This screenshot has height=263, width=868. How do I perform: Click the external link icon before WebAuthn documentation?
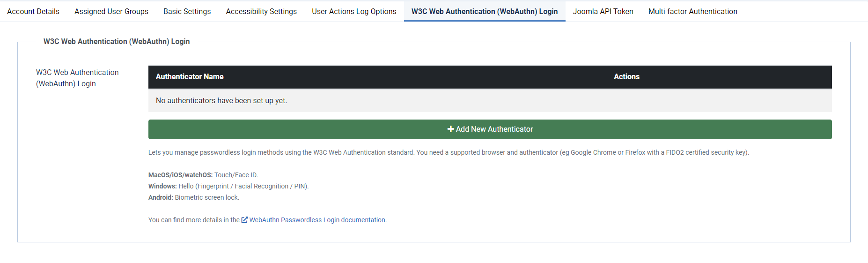[244, 220]
